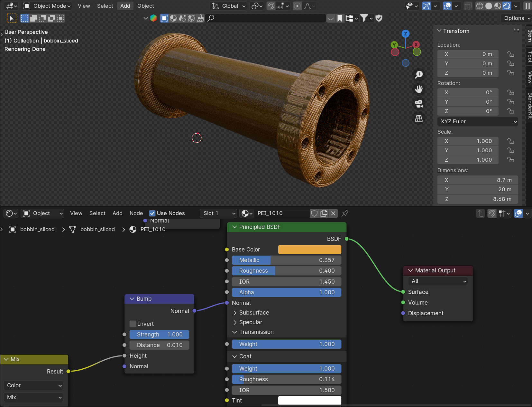Expand the Subsurface section
Viewport: 532px width, 407px height.
pyautogui.click(x=251, y=312)
